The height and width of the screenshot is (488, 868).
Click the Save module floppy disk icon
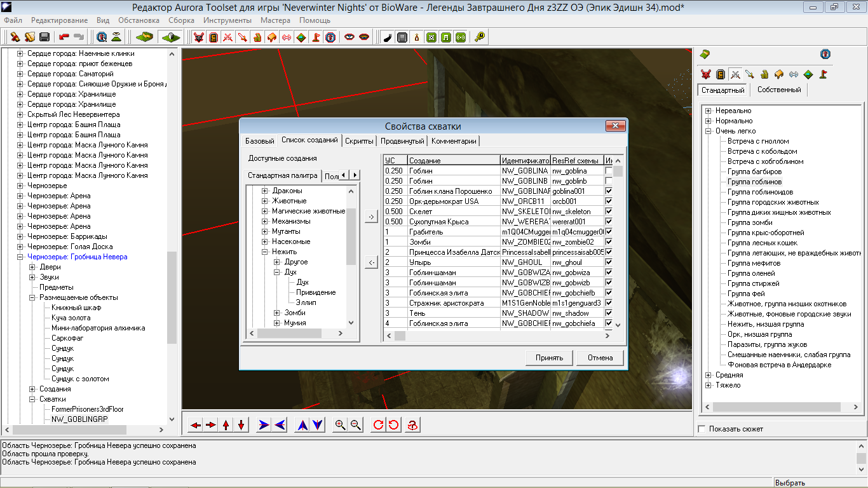pyautogui.click(x=44, y=37)
